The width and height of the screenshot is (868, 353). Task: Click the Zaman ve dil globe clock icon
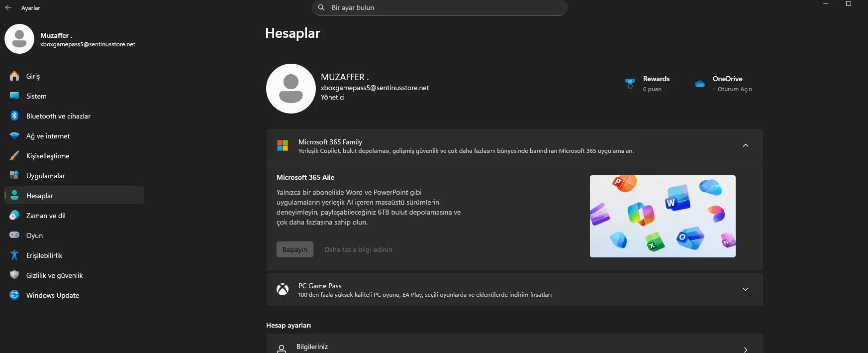click(x=14, y=215)
